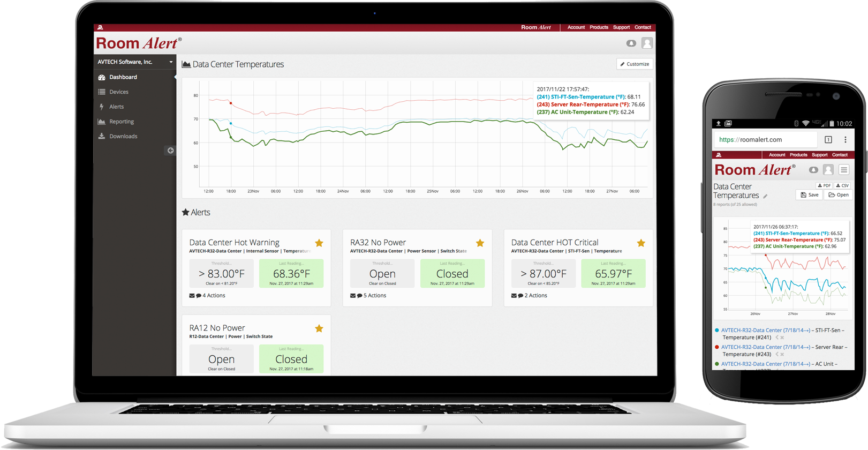Open the Reporting section in the sidebar

pyautogui.click(x=122, y=122)
